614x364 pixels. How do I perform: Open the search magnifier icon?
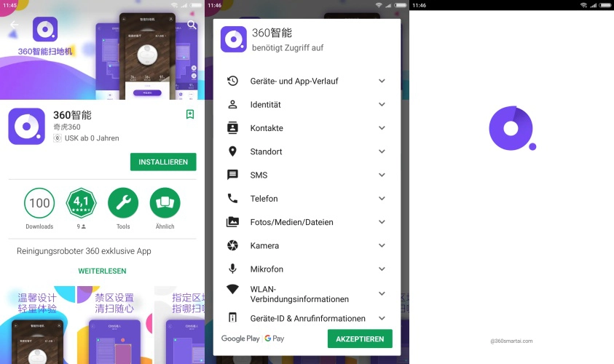(x=192, y=25)
